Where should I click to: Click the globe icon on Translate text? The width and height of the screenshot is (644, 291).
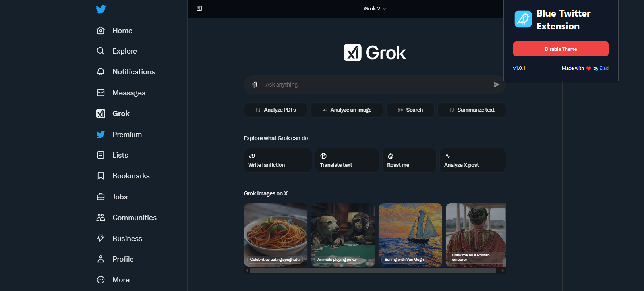tap(323, 156)
